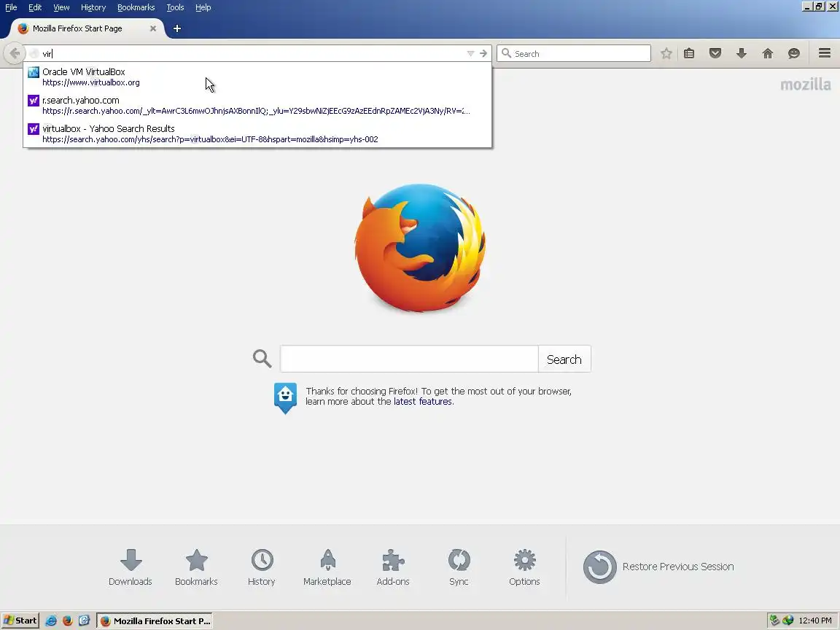Go back with the back arrow button

[x=15, y=53]
